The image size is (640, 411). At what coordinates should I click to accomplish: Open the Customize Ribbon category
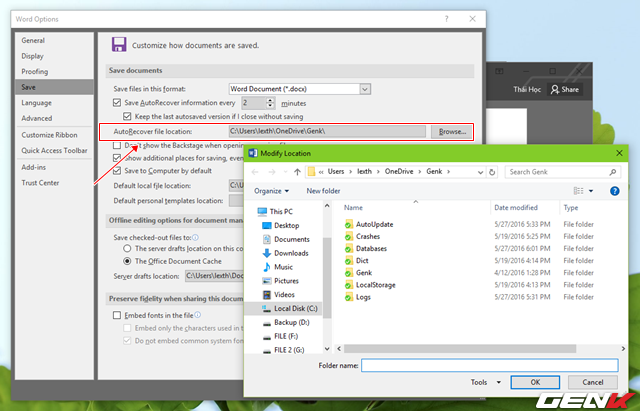point(50,134)
